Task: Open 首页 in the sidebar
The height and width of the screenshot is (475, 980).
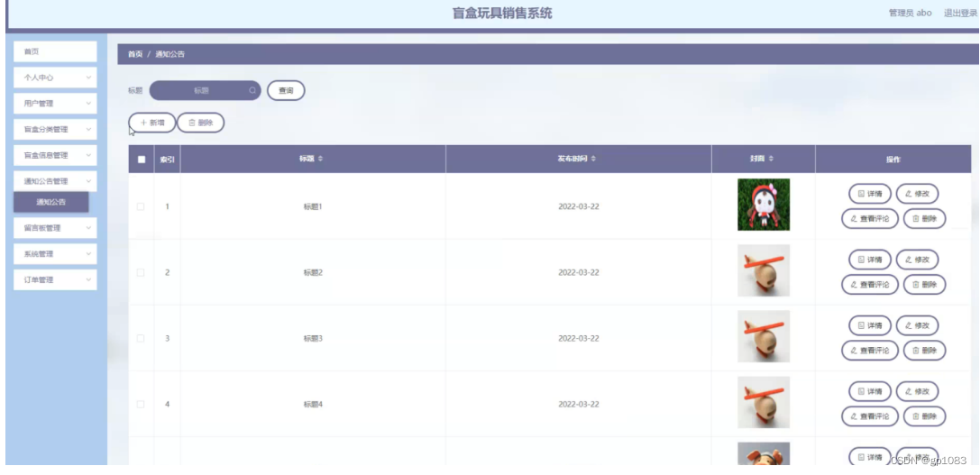Action: tap(55, 52)
